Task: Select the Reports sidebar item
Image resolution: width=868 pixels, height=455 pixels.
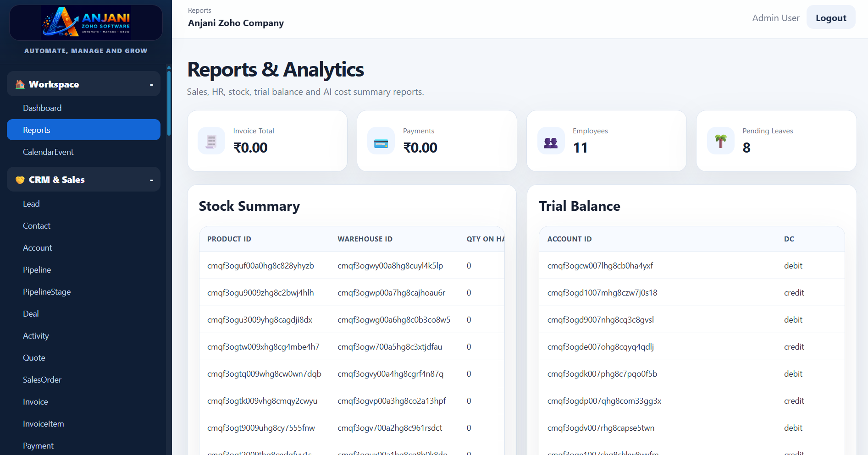Action: pyautogui.click(x=83, y=130)
